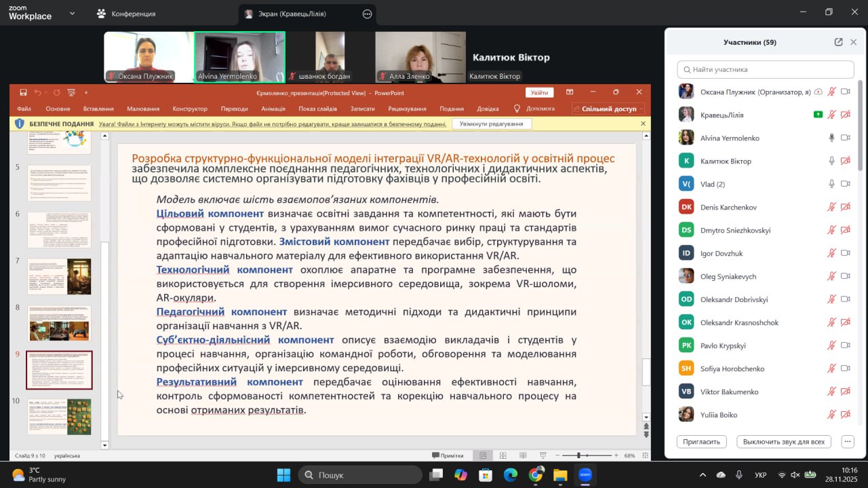868x488 pixels.
Task: Expand Customize Quick Access Toolbar dropdown
Action: point(86,92)
